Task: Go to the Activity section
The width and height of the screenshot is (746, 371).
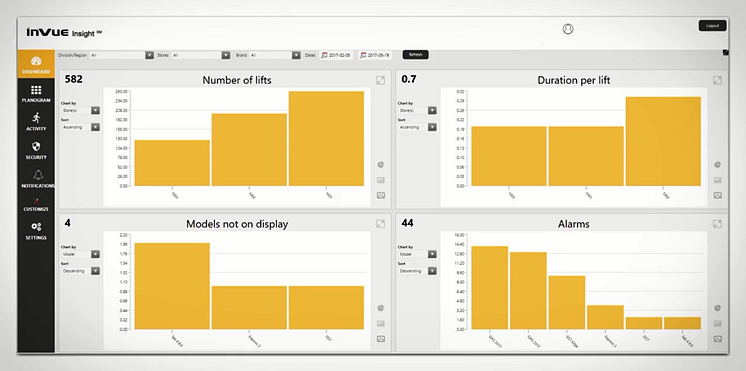Action: click(36, 122)
